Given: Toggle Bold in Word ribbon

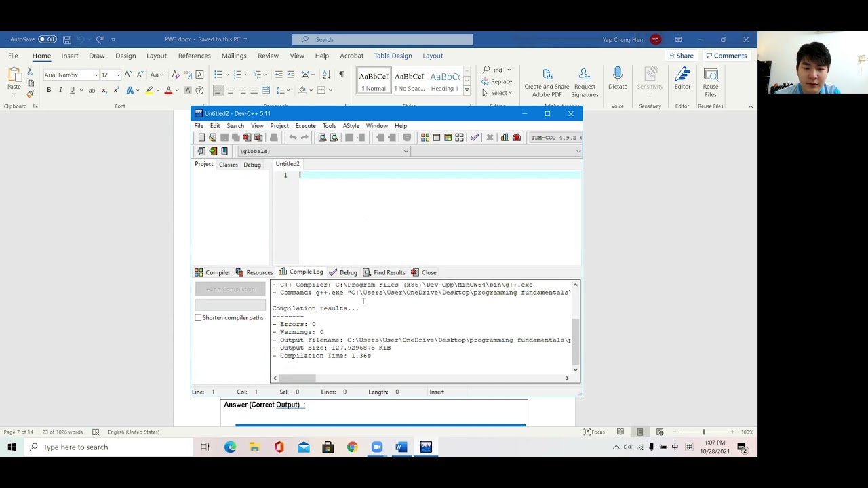Looking at the screenshot, I should (49, 90).
